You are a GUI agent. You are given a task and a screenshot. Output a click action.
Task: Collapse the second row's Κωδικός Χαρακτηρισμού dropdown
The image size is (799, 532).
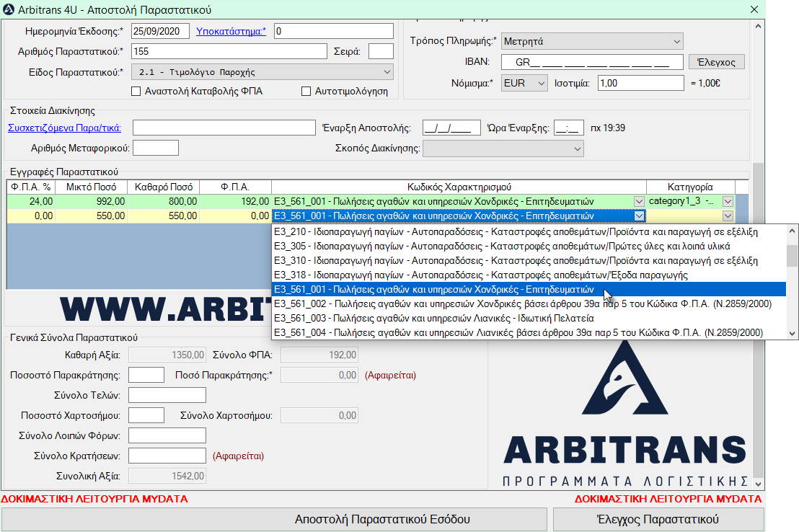(x=639, y=216)
